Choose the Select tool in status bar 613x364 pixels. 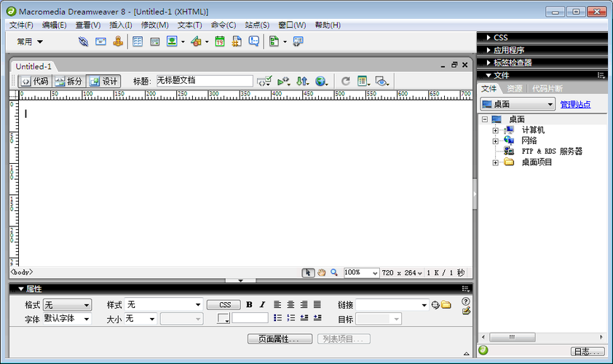[308, 272]
